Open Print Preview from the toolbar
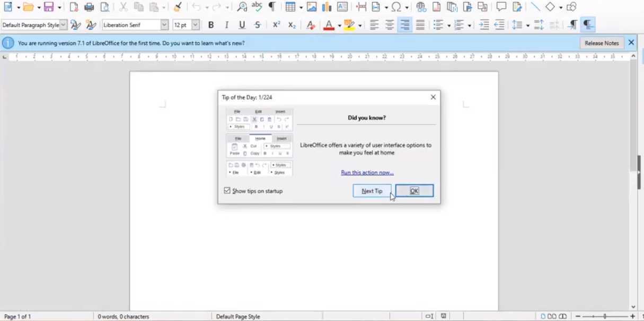The height and width of the screenshot is (321, 644). pos(105,7)
